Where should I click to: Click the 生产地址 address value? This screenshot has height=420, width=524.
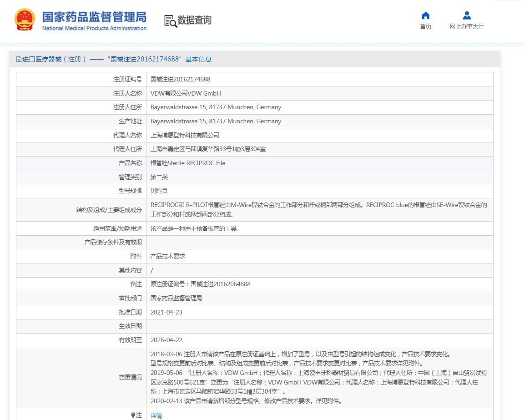[216, 121]
